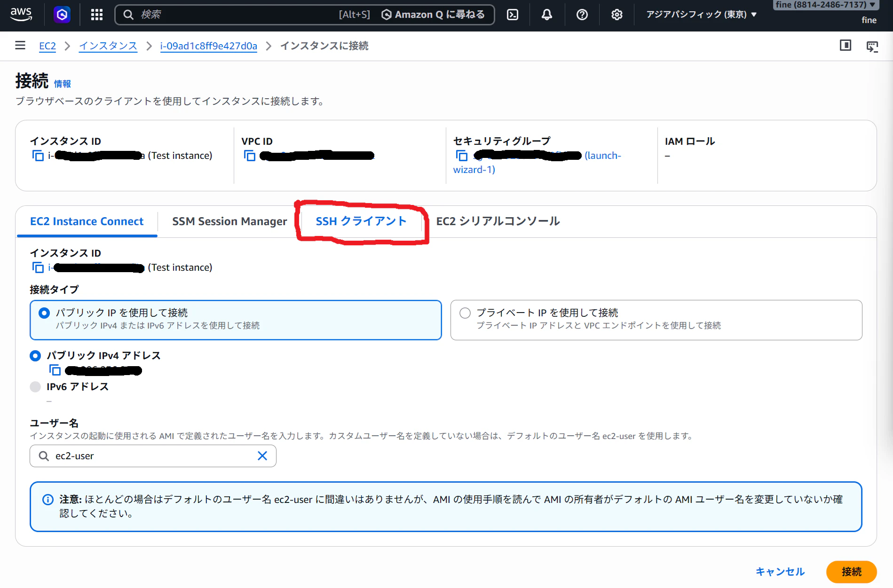Viewport: 893px width, 588px height.
Task: Click the orange 接続 button
Action: coord(852,572)
